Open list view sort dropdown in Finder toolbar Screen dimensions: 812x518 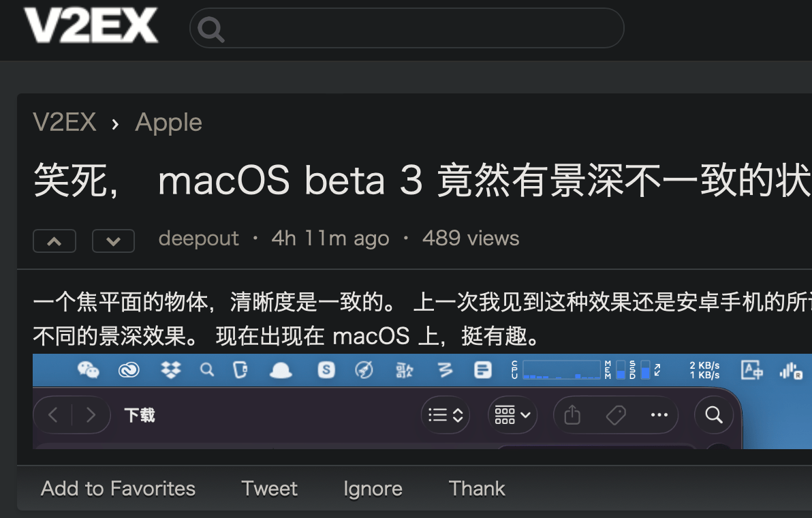pyautogui.click(x=446, y=415)
